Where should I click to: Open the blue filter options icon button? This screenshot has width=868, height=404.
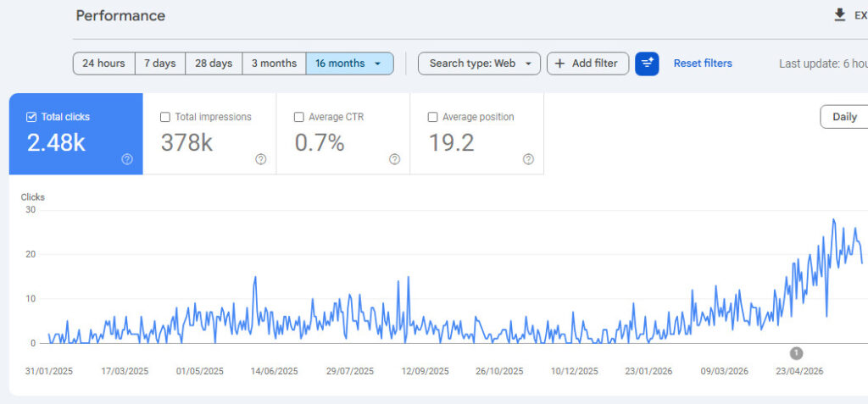click(x=647, y=64)
